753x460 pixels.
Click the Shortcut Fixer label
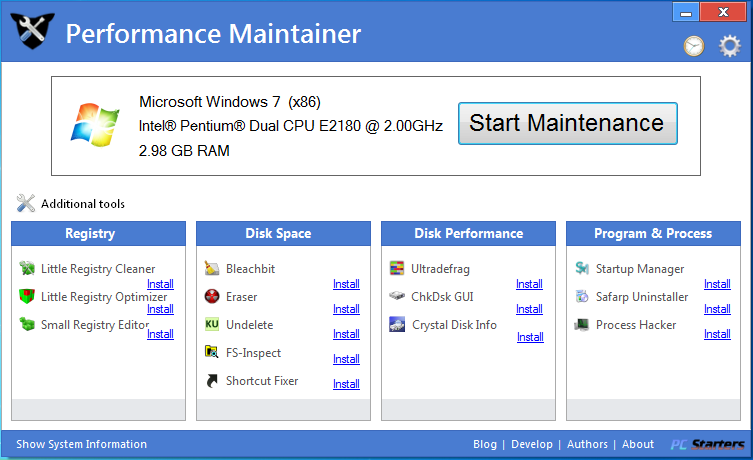(262, 381)
